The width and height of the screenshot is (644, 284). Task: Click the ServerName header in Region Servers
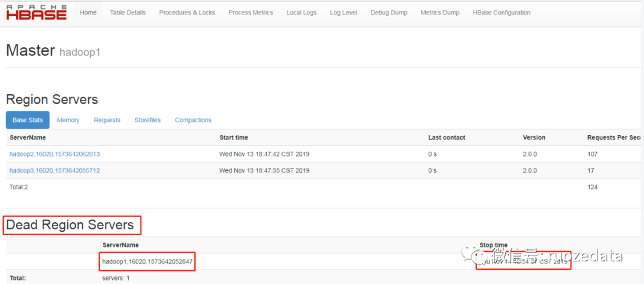(27, 138)
